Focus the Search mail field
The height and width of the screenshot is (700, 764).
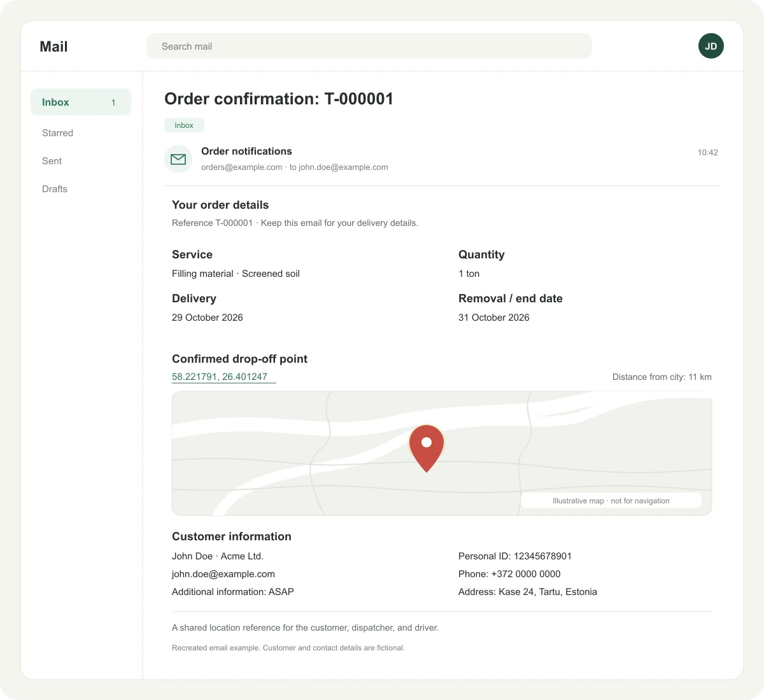[x=369, y=46]
